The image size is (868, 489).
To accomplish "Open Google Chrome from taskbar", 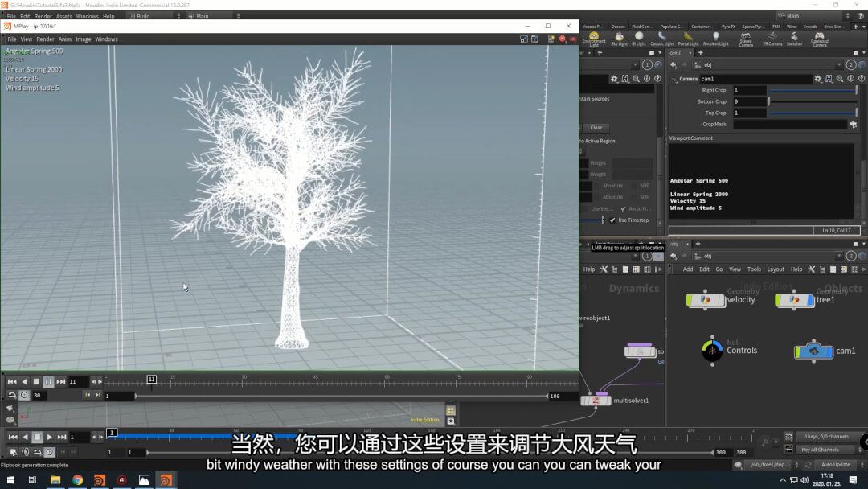I will coord(77,480).
